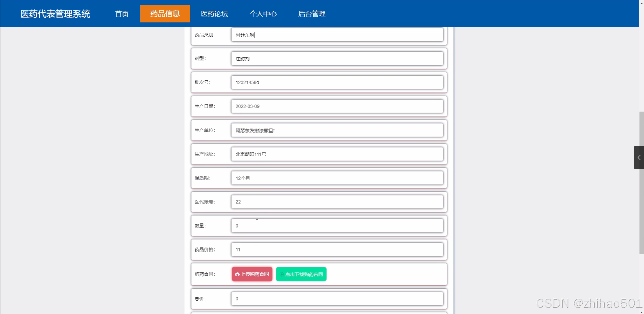Click the 生产单位 input box
The width and height of the screenshot is (644, 314).
pyautogui.click(x=337, y=130)
